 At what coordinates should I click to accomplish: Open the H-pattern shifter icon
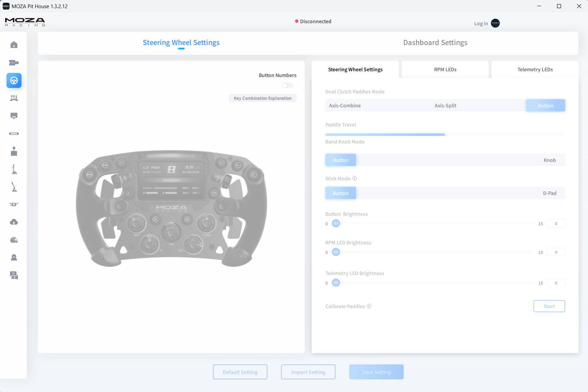pyautogui.click(x=14, y=151)
